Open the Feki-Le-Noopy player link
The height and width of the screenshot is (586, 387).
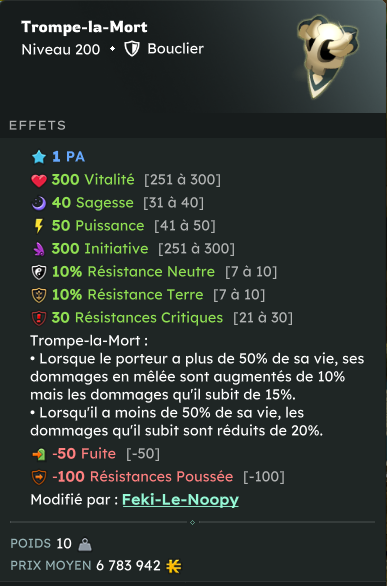pyautogui.click(x=180, y=500)
